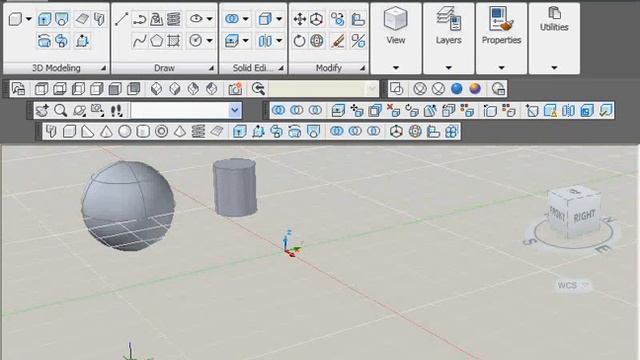Open the Ellipse dropdown arrow in the Draw panel
This screenshot has width=640, height=360.
point(209,19)
